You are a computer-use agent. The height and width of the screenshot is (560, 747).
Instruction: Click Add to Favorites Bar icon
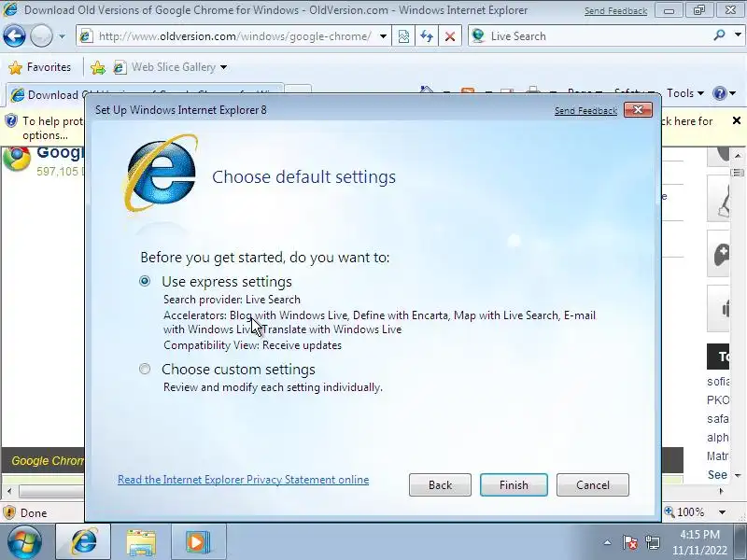(x=98, y=67)
